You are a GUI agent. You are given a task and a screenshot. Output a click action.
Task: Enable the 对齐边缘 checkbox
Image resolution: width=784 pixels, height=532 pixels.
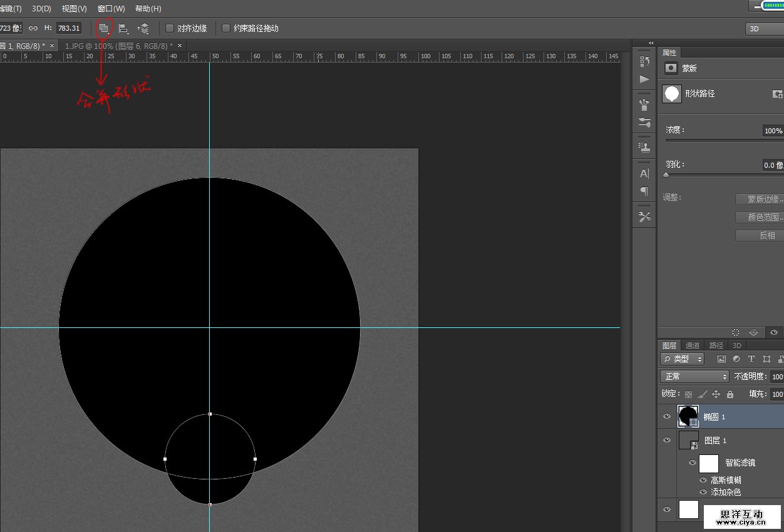pyautogui.click(x=170, y=28)
